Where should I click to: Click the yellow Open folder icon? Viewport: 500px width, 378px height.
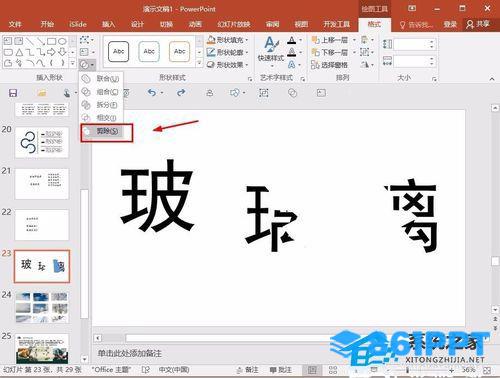pos(42,93)
